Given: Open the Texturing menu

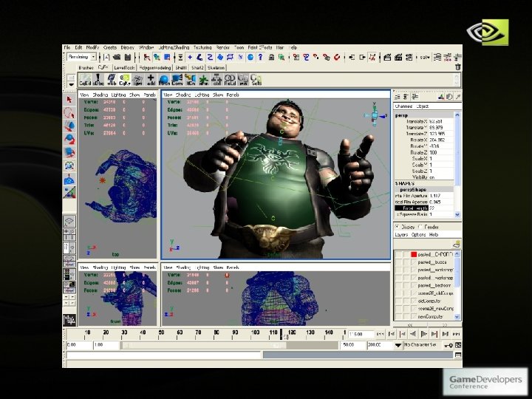Looking at the screenshot, I should pos(202,47).
